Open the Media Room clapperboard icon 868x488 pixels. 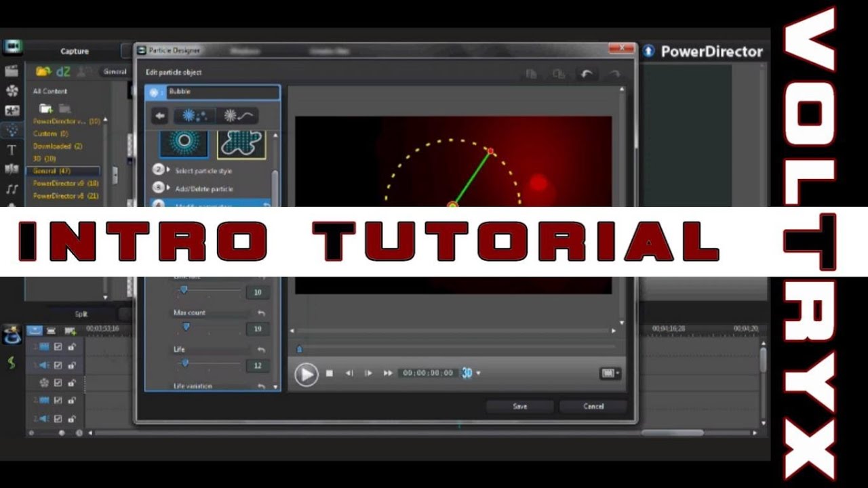pos(12,70)
